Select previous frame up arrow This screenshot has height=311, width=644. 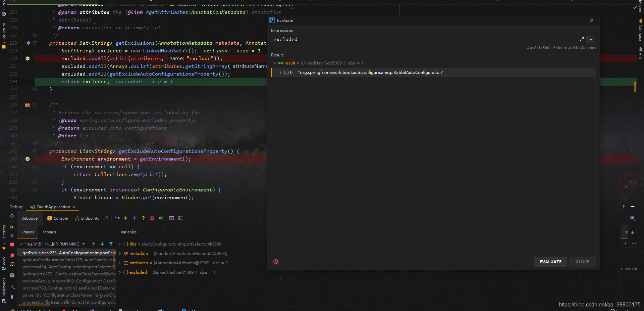click(94, 244)
